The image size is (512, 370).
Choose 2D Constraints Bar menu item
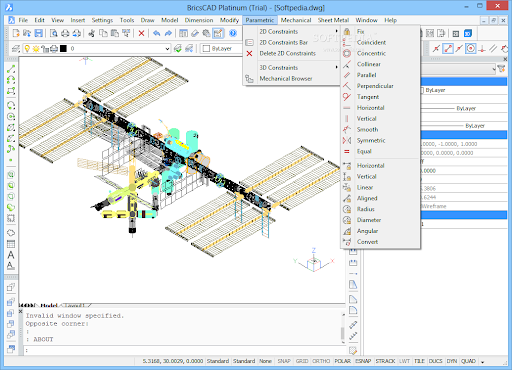[x=284, y=42]
